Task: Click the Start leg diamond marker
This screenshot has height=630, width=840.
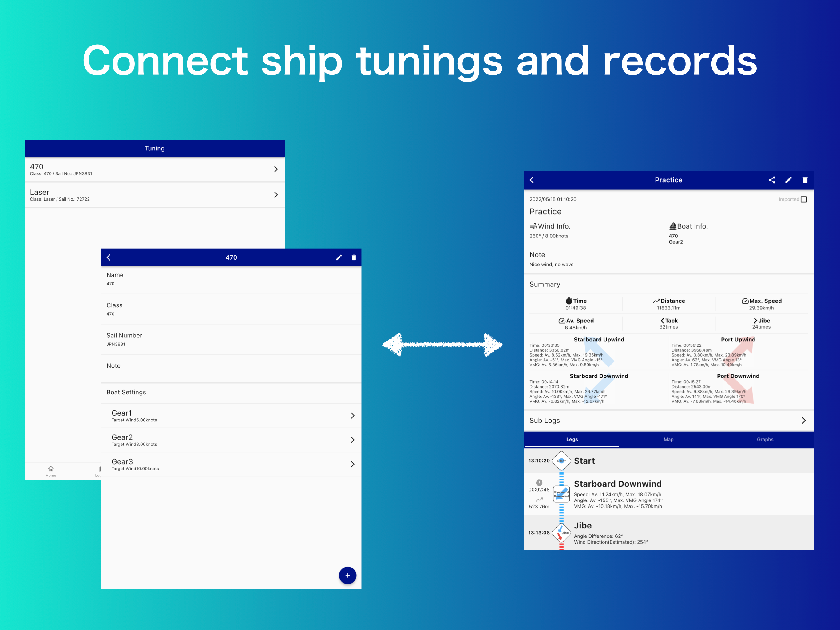Action: point(561,461)
